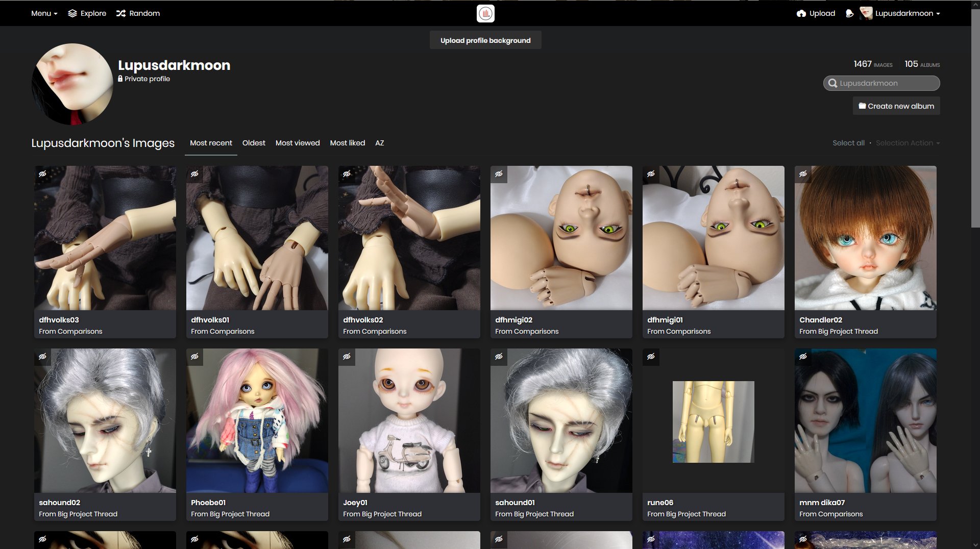Toggle visibility icon on Chandler02
Screen dimensions: 980x549
tap(803, 174)
